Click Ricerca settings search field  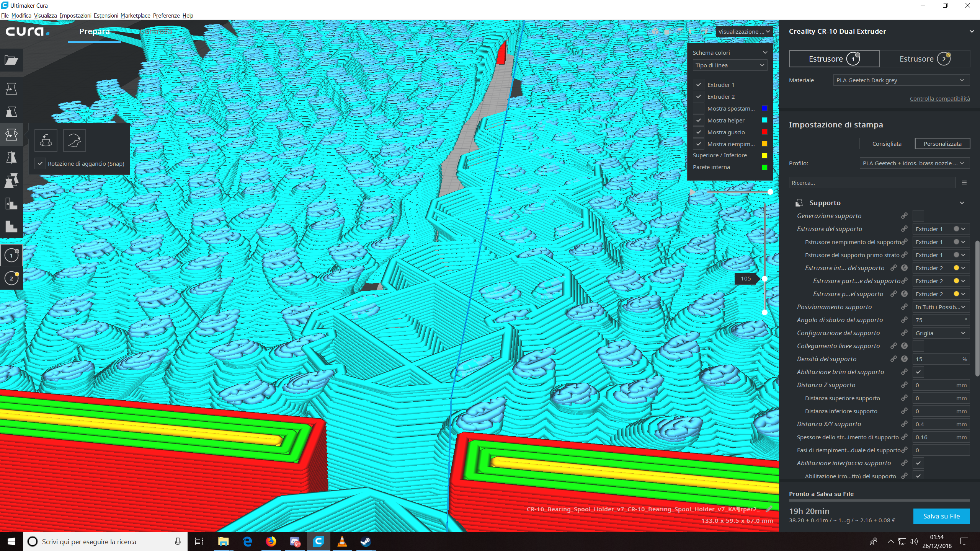click(x=872, y=183)
